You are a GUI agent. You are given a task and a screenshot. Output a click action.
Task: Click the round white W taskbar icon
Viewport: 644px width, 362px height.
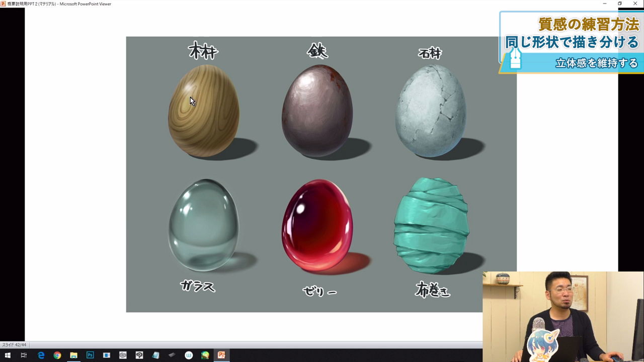(189, 355)
